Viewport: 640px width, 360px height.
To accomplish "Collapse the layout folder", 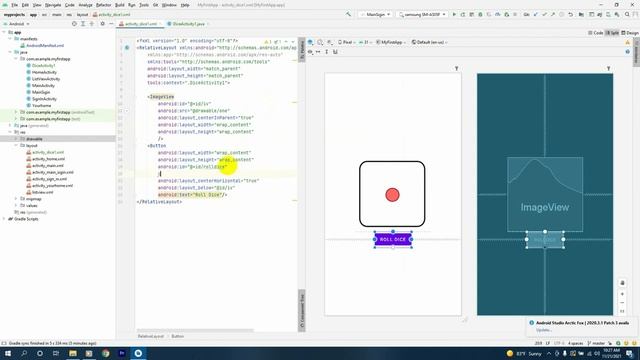I will tap(16, 145).
